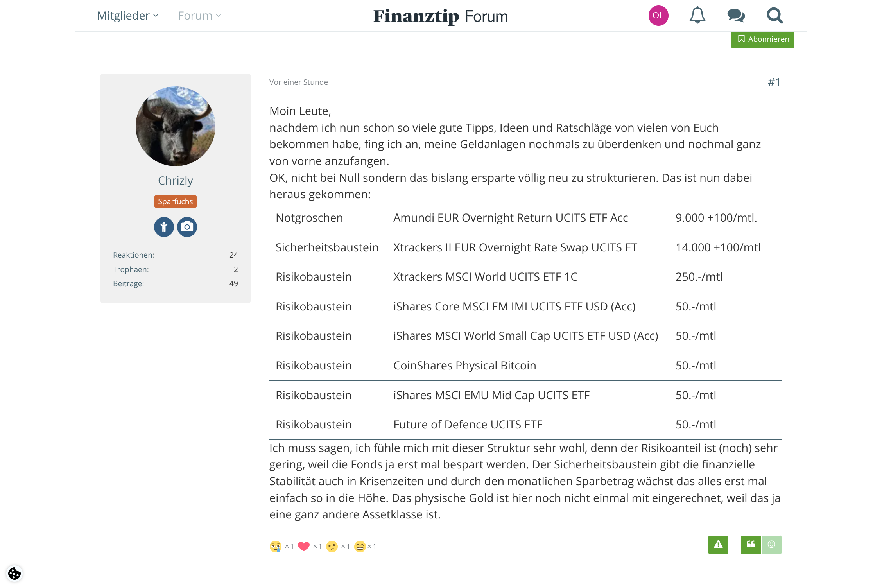Open Chrizly's yak avatar picture
The width and height of the screenshot is (882, 588).
(x=176, y=126)
